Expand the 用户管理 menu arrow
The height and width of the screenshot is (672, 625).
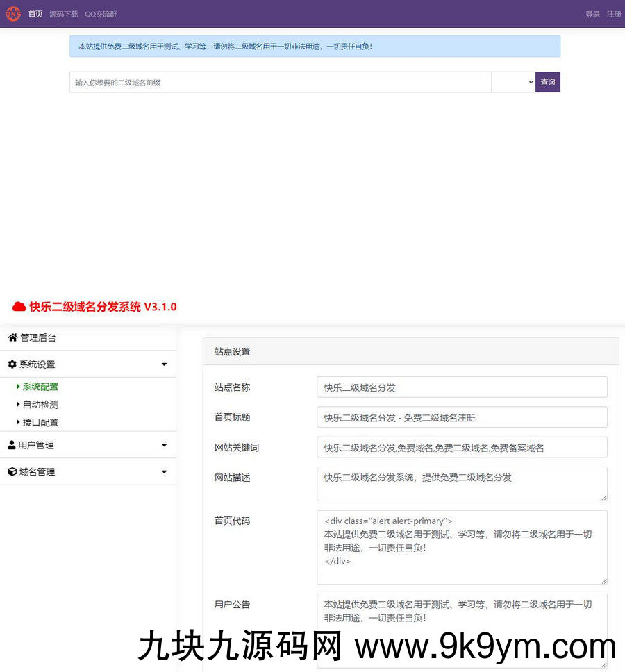[164, 445]
